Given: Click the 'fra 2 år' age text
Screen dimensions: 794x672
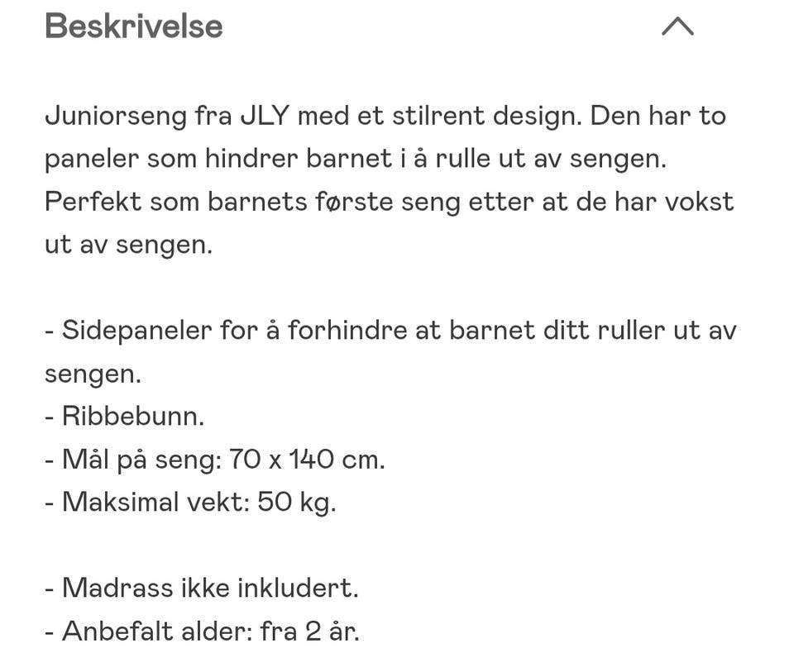Looking at the screenshot, I should 310,631.
